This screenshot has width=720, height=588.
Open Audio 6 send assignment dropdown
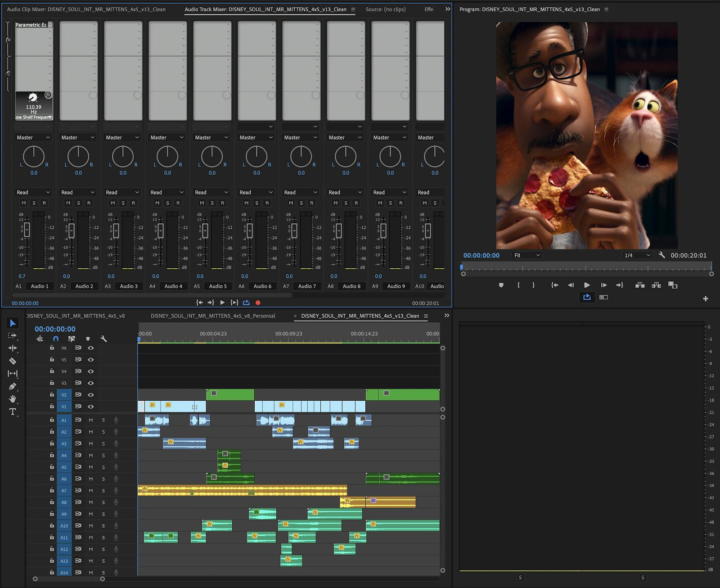click(x=256, y=127)
